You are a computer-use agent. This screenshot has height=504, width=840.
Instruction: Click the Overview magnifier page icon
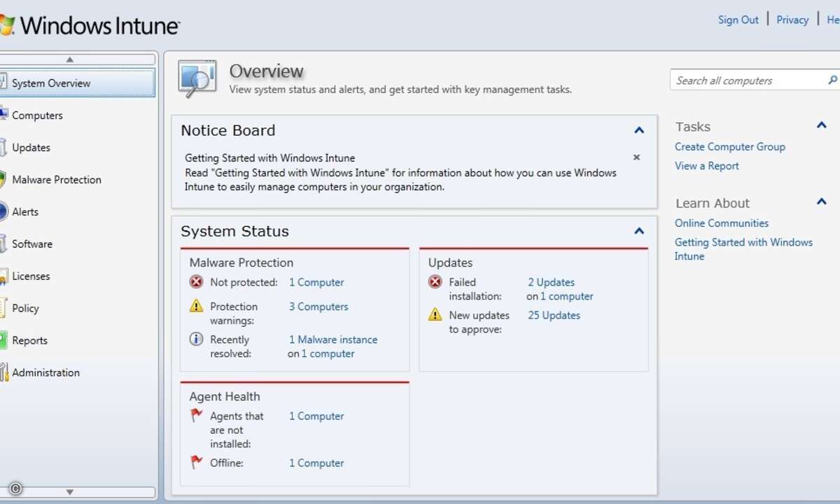pyautogui.click(x=197, y=78)
